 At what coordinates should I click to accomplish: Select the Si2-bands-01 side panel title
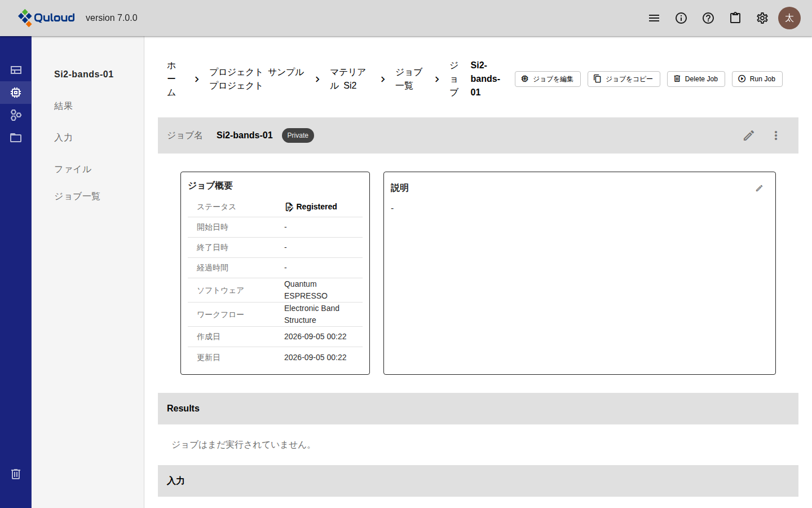pyautogui.click(x=83, y=75)
